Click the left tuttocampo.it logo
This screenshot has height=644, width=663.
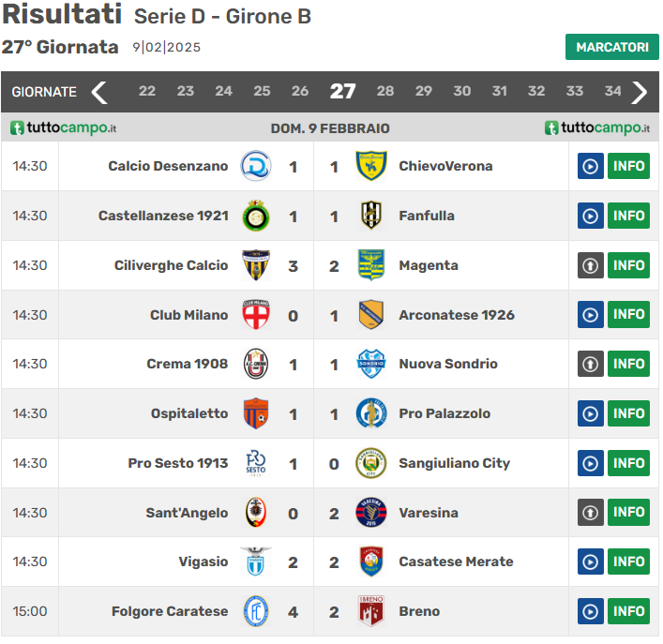point(64,128)
